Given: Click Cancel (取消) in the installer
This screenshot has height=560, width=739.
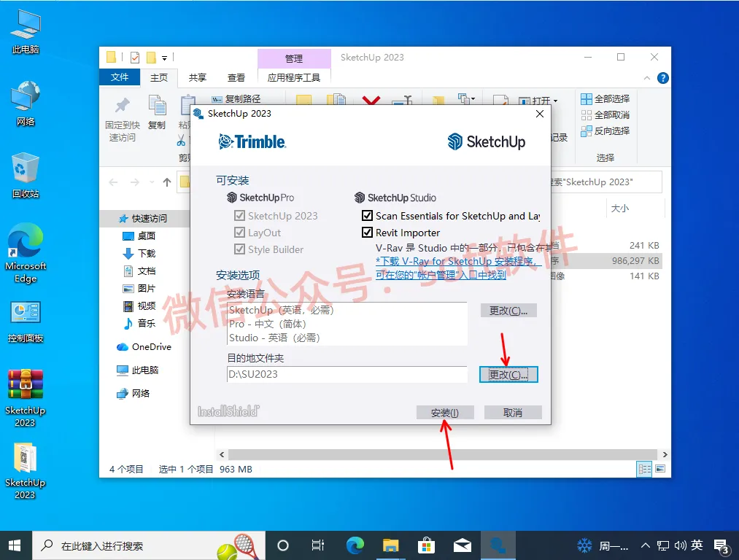Looking at the screenshot, I should (x=513, y=413).
